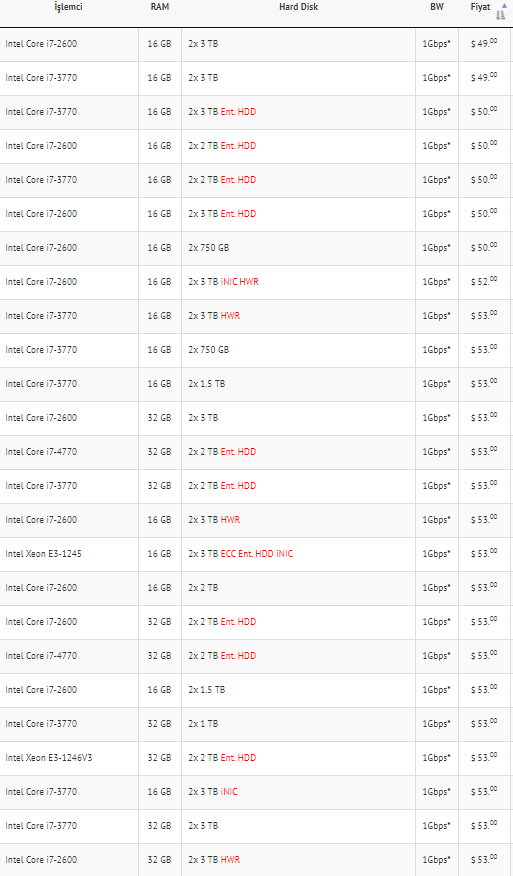Click the 2x 750 GB i7-2600 row
This screenshot has width=513, height=876.
(x=256, y=248)
